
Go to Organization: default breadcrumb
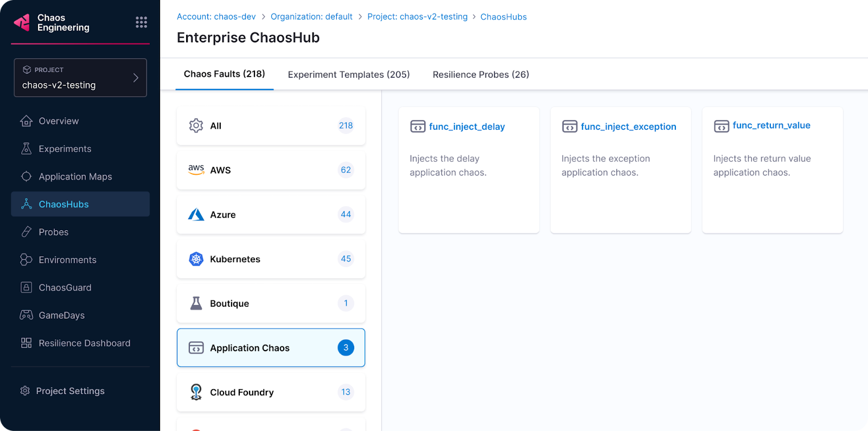[311, 17]
